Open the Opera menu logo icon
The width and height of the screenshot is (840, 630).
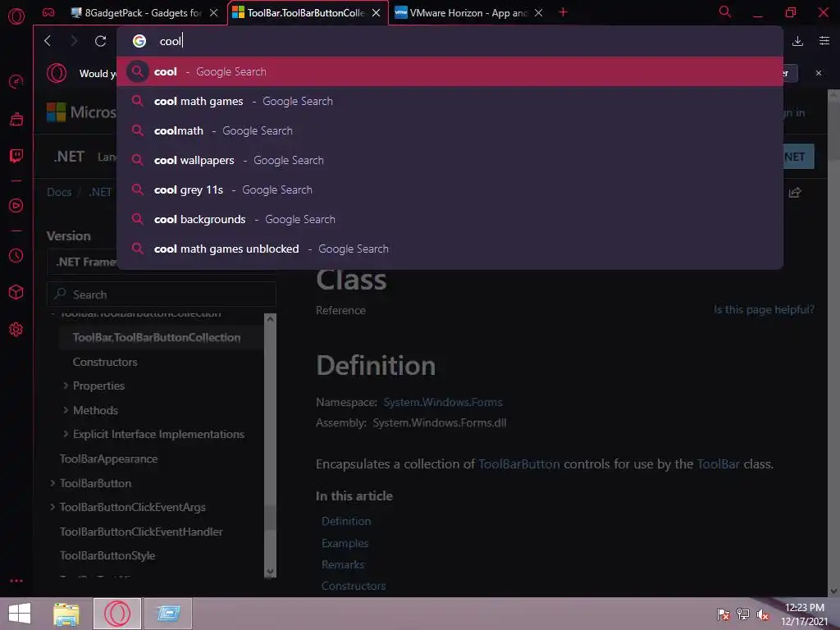point(16,16)
